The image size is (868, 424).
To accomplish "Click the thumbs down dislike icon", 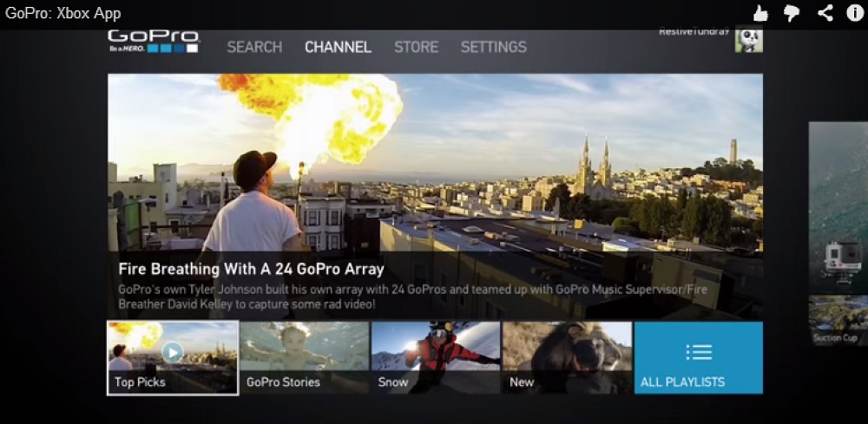I will [x=792, y=13].
